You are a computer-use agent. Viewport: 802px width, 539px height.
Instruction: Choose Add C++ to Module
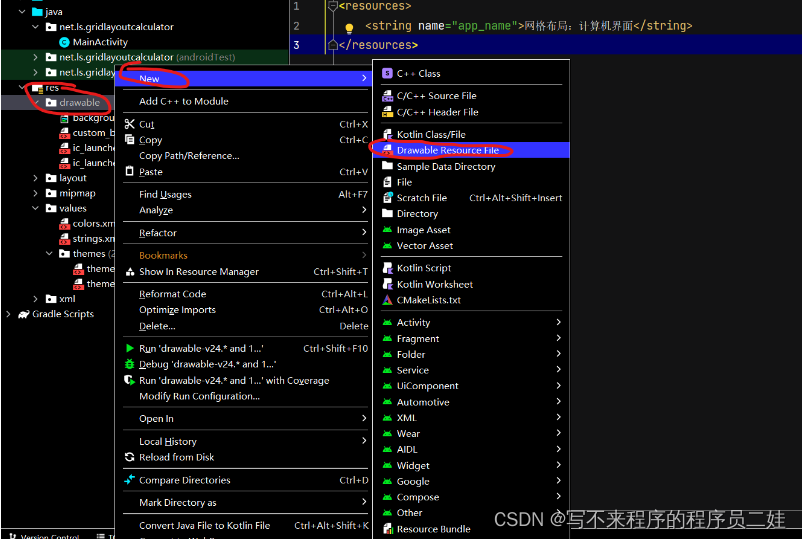[245, 101]
